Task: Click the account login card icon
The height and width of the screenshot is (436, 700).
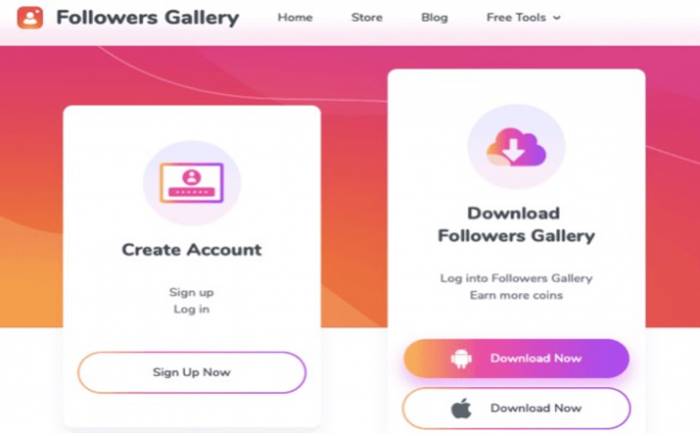Action: tap(192, 183)
